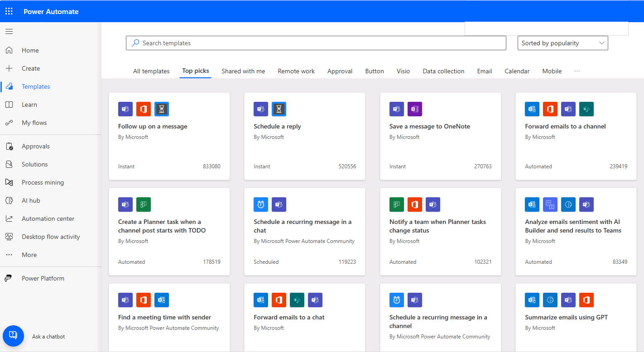This screenshot has width=644, height=352.
Task: Open the Mobile tab
Action: tap(552, 71)
